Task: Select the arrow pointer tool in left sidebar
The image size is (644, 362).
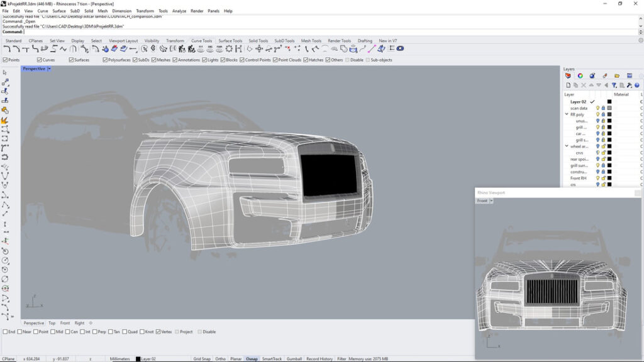Action: pos(5,73)
